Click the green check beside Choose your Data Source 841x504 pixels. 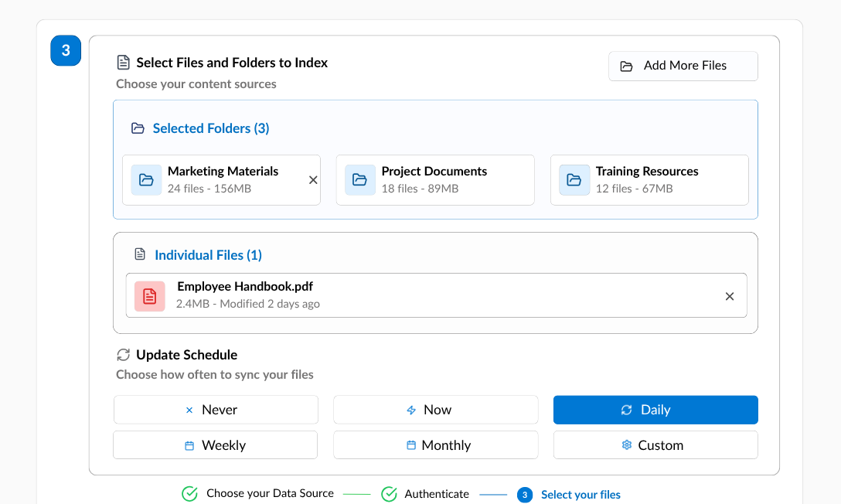pos(189,494)
